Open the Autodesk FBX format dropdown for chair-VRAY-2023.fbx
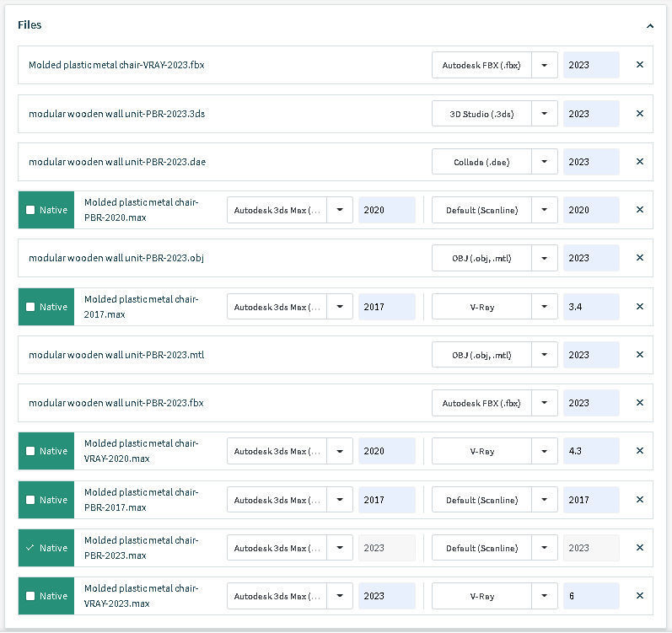Viewport: 672px width, 633px height. click(x=545, y=65)
